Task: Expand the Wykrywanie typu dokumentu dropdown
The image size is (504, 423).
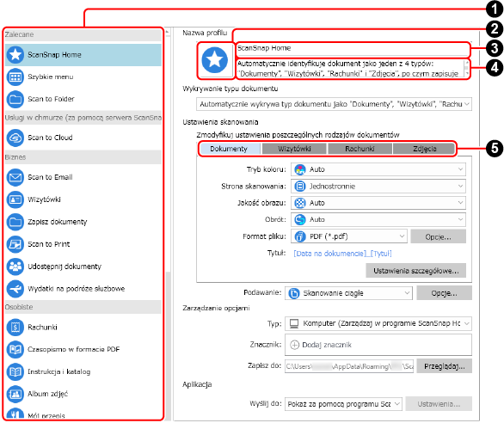Action: click(334, 104)
